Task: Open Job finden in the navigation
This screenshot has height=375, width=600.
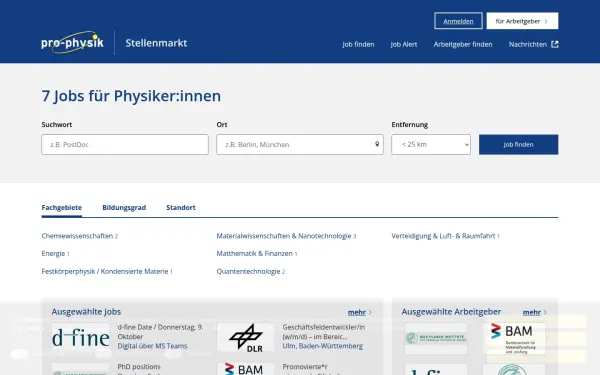Action: (358, 44)
